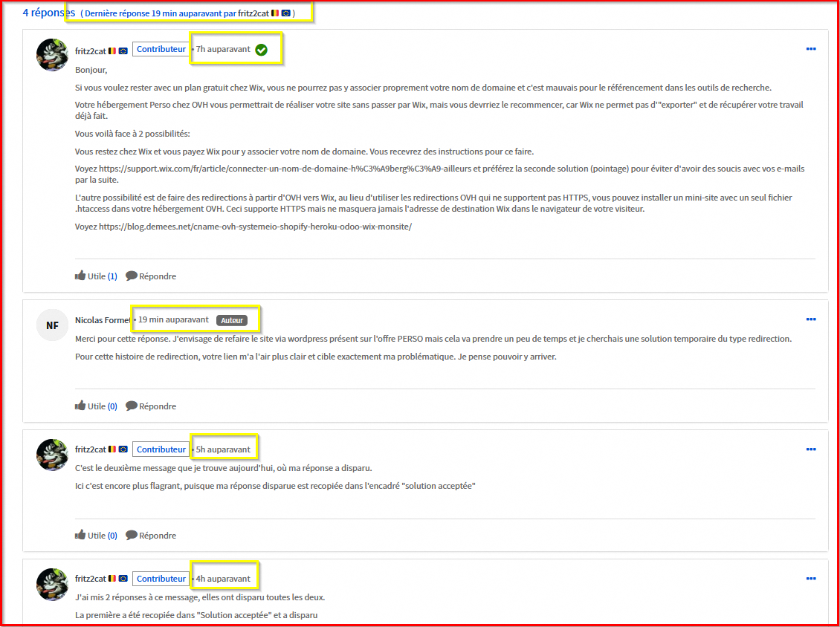Open fritz2cat link in the Dernière réponse header
840x627 pixels.
[253, 13]
